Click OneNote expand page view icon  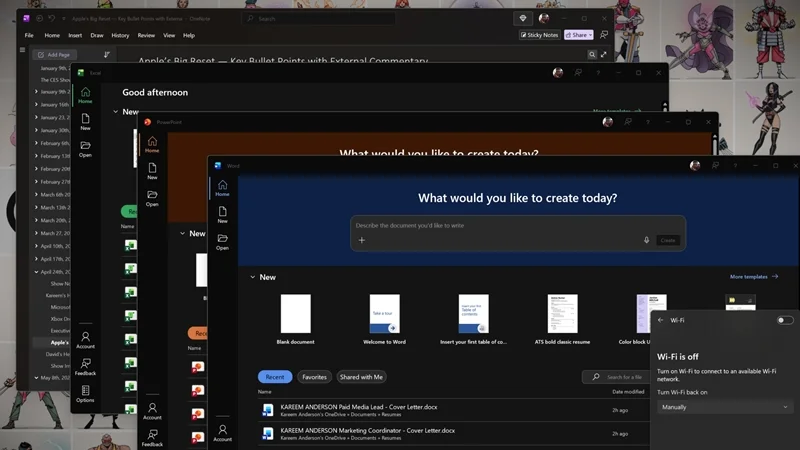click(x=604, y=55)
